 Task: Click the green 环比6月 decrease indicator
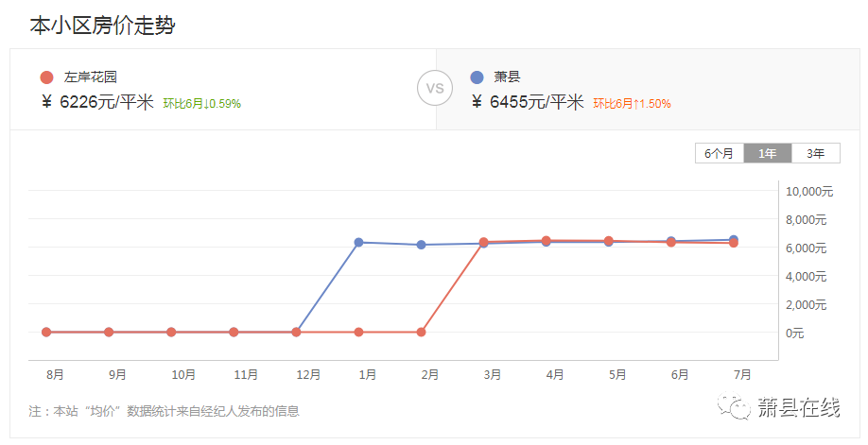201,104
